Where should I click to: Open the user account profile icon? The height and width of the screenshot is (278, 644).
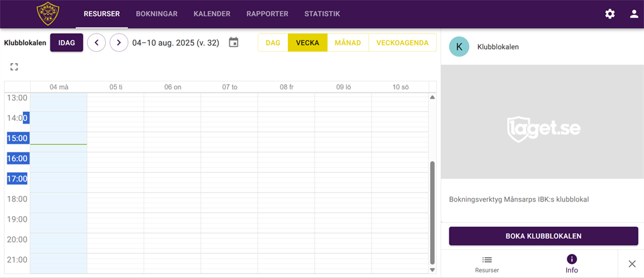click(x=634, y=14)
